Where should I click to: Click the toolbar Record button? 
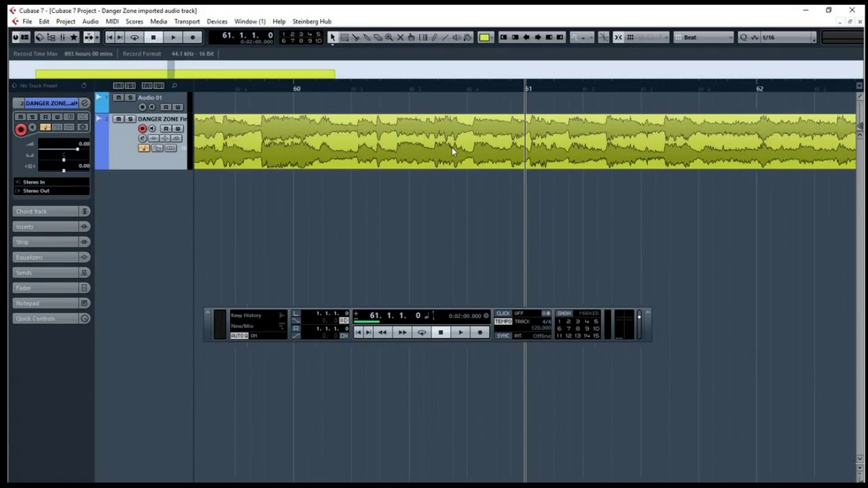(x=193, y=37)
